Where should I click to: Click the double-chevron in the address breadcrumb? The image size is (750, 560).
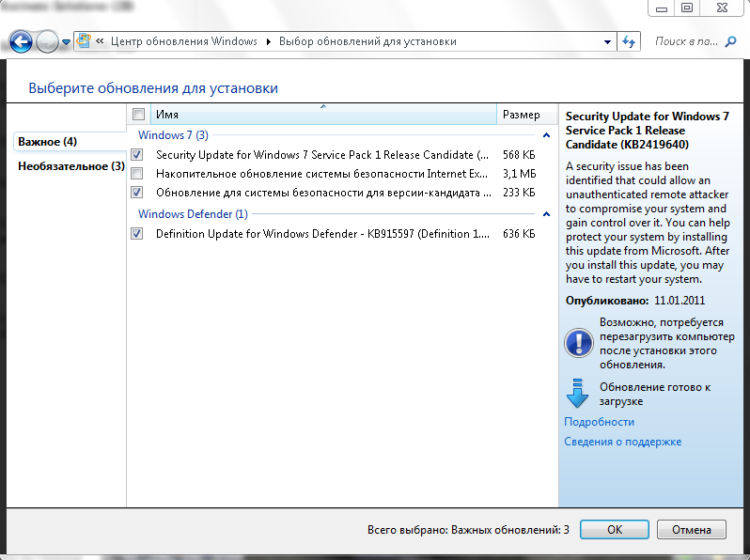click(x=100, y=41)
